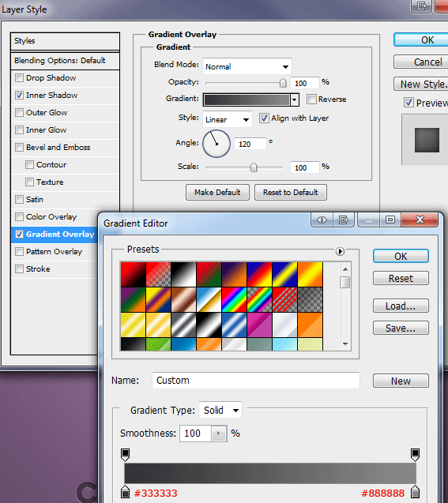
Task: Click the Make Default button
Action: click(217, 192)
